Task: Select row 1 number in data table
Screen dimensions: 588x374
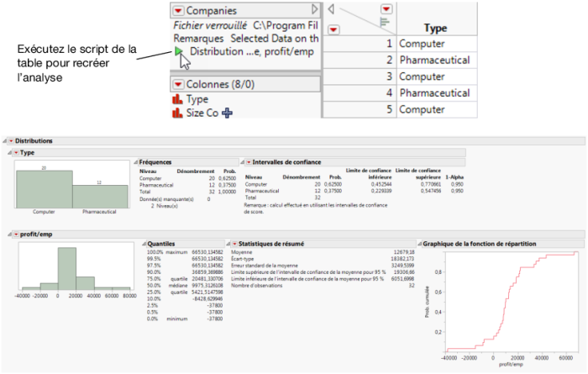Action: pos(388,44)
